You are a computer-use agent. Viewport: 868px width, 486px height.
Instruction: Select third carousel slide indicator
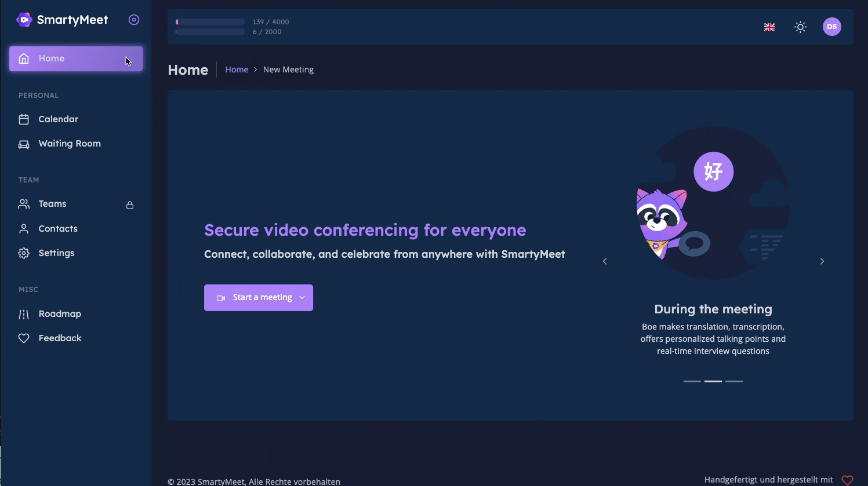pyautogui.click(x=734, y=381)
